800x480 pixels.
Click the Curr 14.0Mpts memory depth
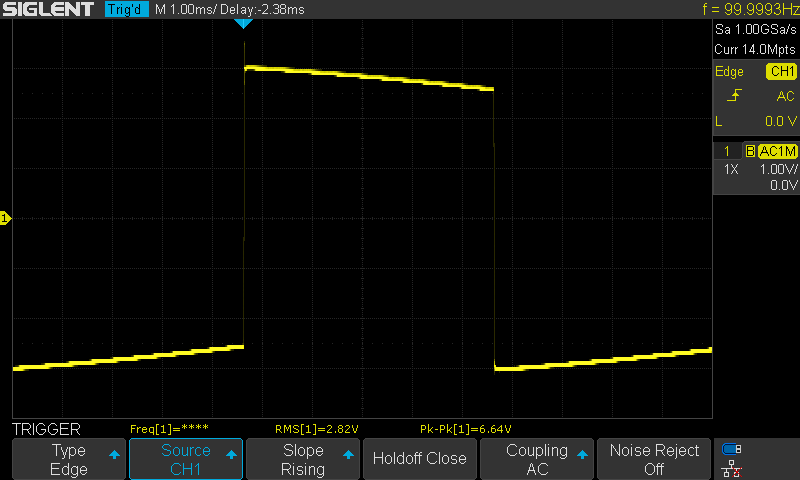(x=755, y=49)
